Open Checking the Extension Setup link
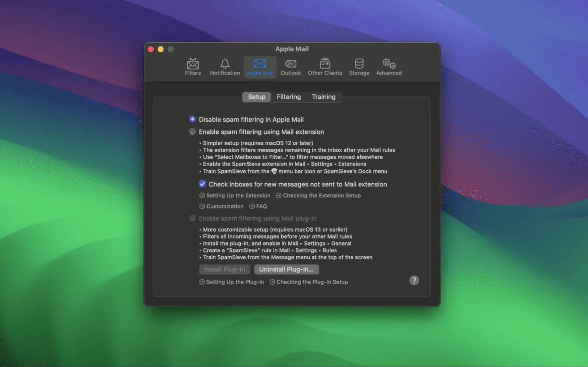Screen dimensions: 588x367 tap(318, 196)
